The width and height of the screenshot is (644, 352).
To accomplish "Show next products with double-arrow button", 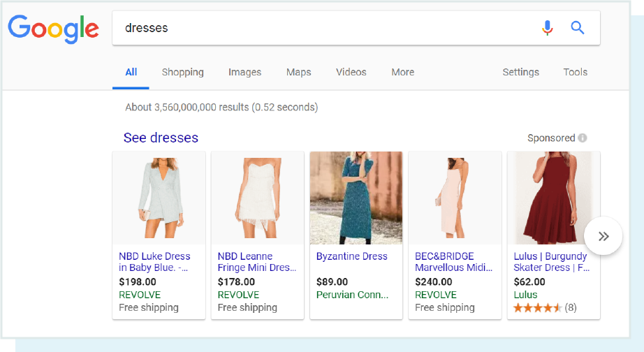I will [x=603, y=236].
